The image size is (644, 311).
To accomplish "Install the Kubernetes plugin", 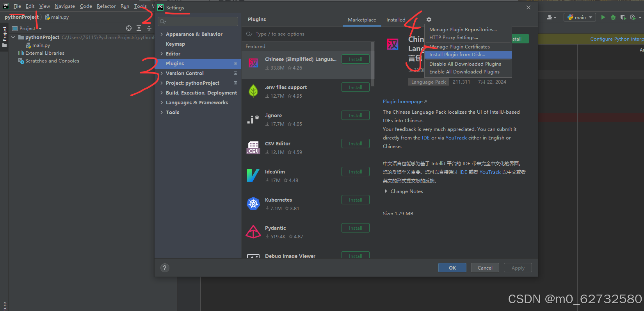I will coord(356,200).
